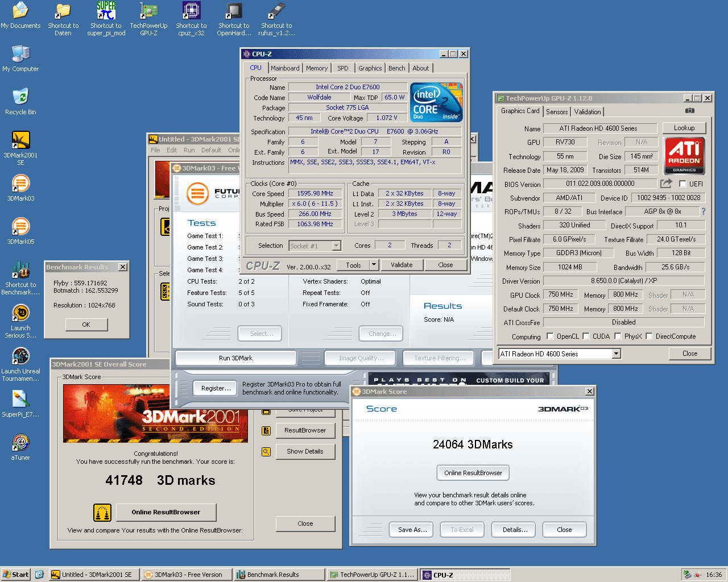
Task: Click the Show Details magnifier icon
Action: 266,452
